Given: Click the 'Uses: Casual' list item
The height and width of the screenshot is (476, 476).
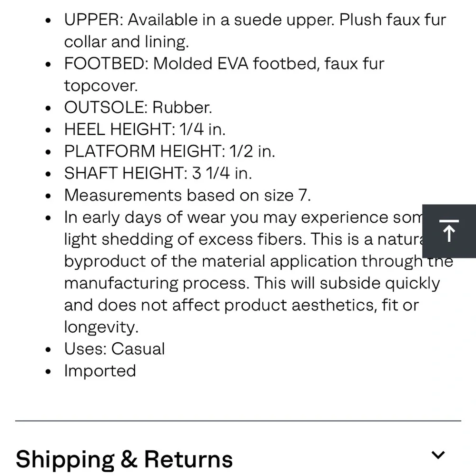Looking at the screenshot, I should coord(114,349).
